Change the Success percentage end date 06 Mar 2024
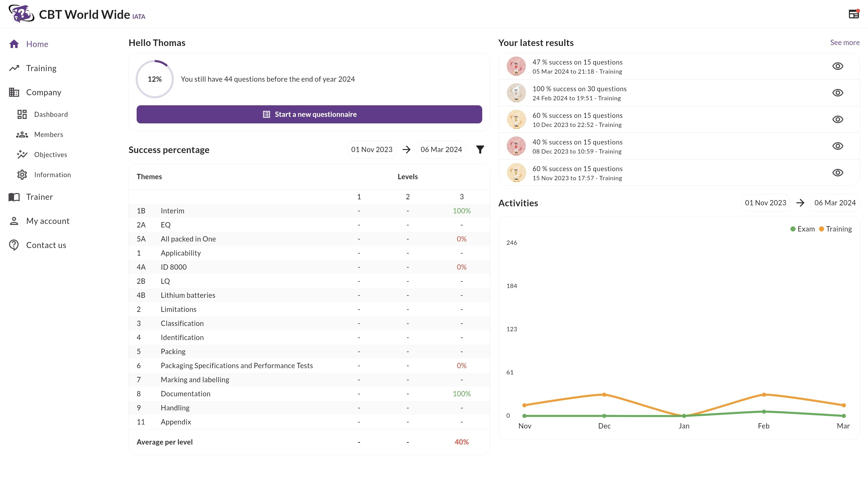The image size is (868, 482). click(x=441, y=149)
